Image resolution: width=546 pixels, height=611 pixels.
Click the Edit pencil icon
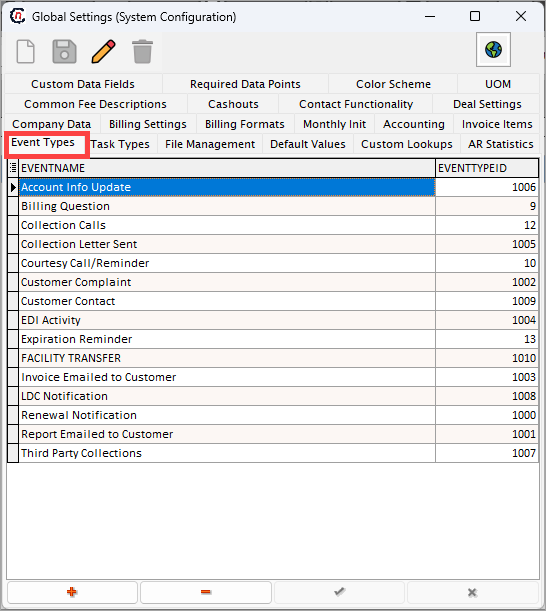click(x=103, y=51)
